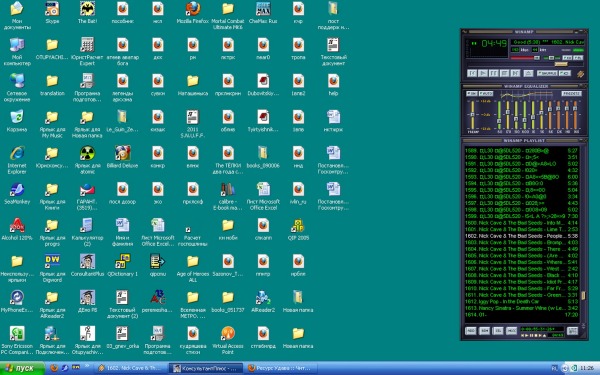Viewport: 600px width, 375px height.
Task: Open Сетевое окружение network icon
Action: [x=17, y=87]
